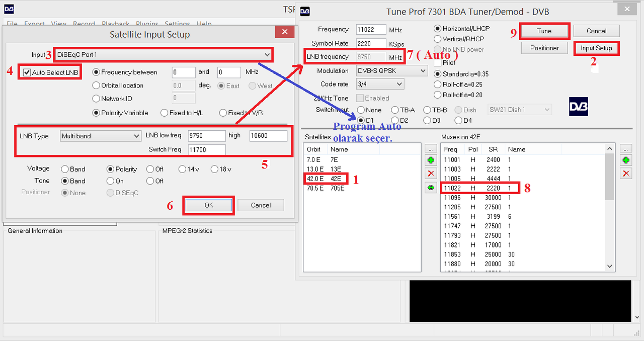The width and height of the screenshot is (644, 341).
Task: Choose D2 switch input
Action: pos(394,120)
